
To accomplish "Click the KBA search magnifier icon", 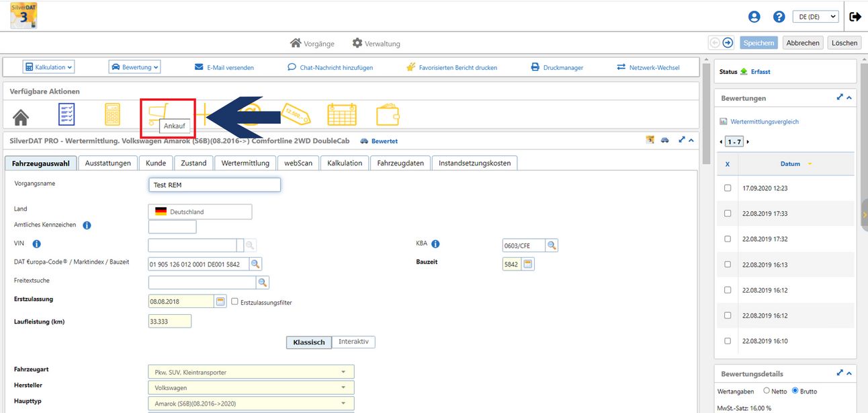I will coord(552,246).
